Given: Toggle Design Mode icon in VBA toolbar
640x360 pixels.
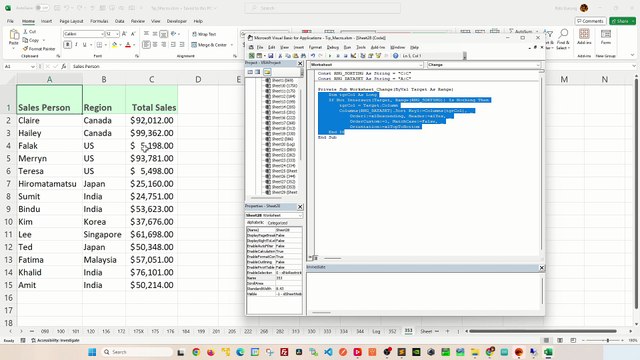Looking at the screenshot, I should (353, 56).
